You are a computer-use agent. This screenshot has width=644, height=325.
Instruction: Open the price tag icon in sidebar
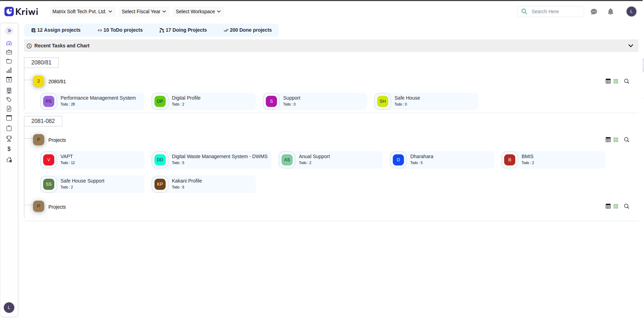coord(9,100)
